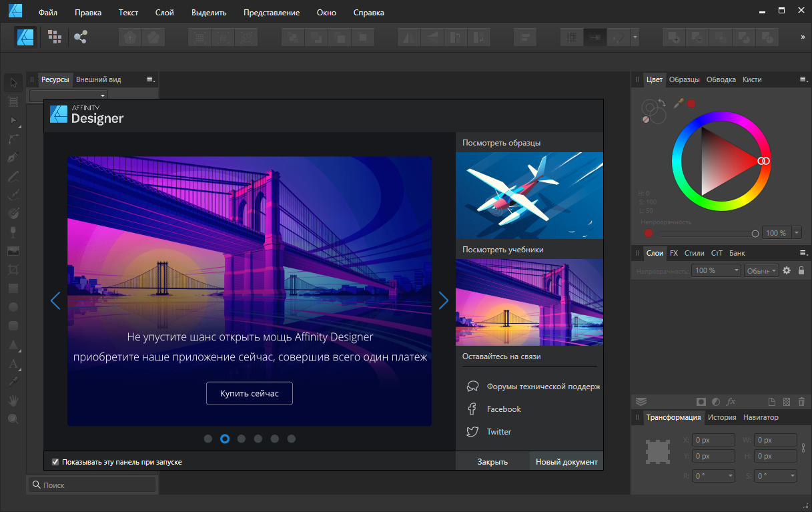The image size is (812, 512).
Task: Click the Новый документ button
Action: (566, 461)
